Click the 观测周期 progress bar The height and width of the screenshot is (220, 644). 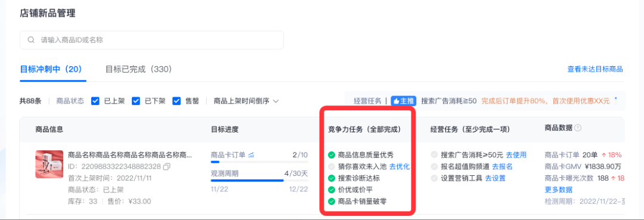(259, 180)
